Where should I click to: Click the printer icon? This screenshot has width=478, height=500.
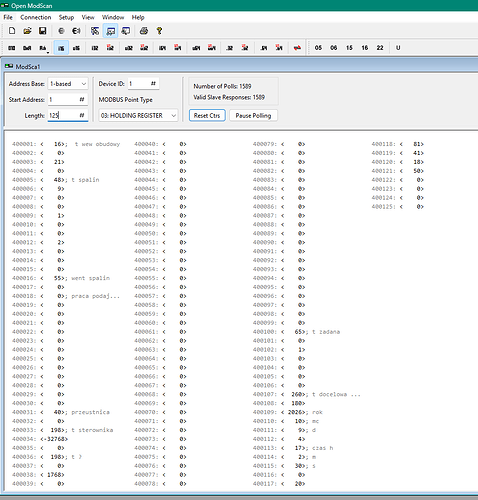point(144,31)
